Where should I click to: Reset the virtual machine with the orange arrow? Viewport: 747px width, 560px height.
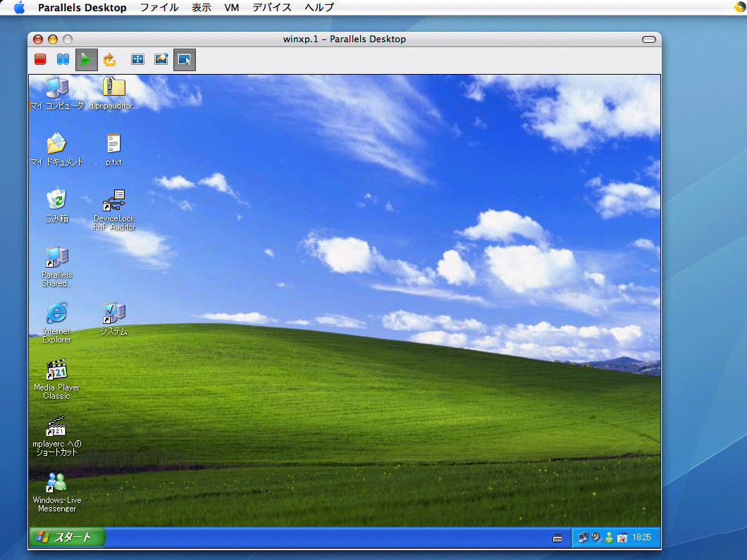109,60
